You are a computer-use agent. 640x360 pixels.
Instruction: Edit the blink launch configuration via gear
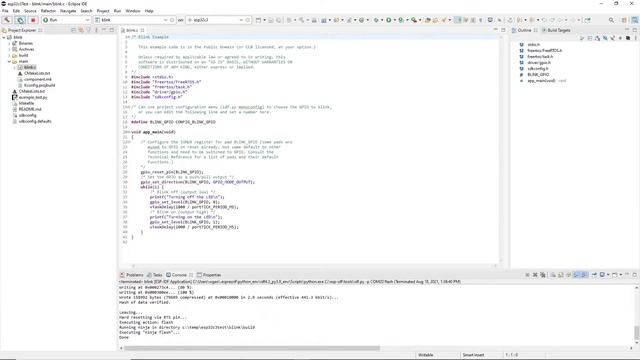172,20
